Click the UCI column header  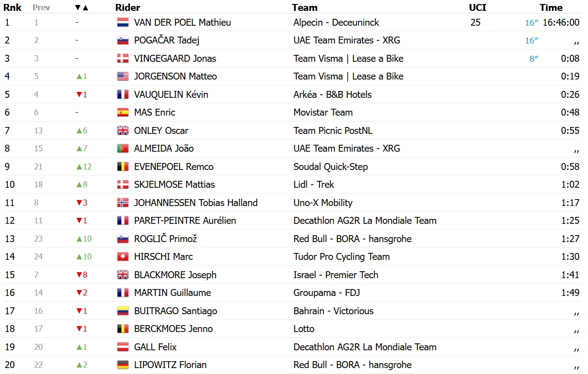[x=477, y=7]
